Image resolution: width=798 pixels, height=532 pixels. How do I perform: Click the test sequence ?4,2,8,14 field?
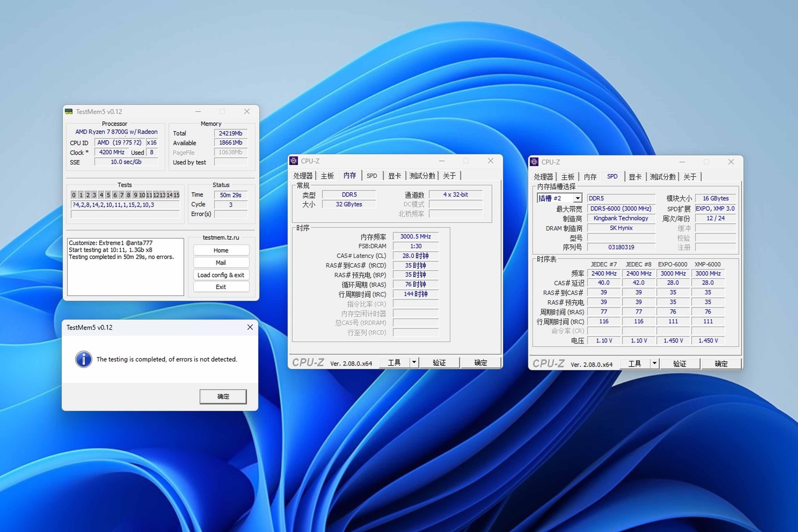125,205
